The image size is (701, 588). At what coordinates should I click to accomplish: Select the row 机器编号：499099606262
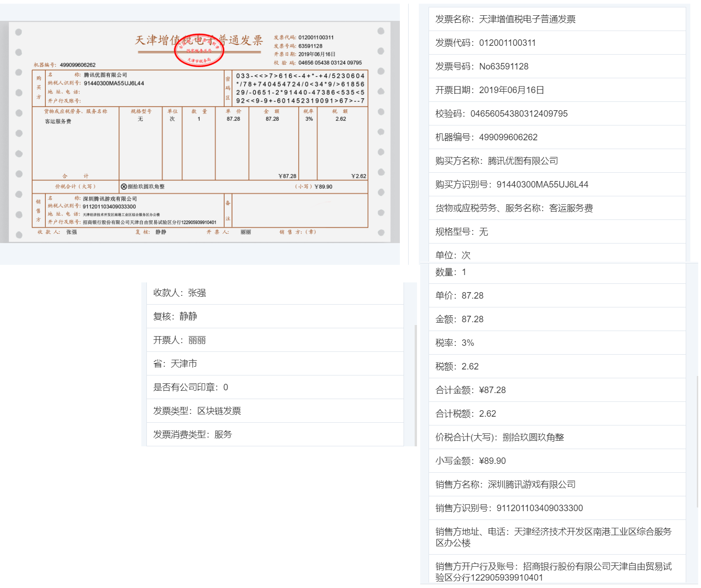[557, 137]
